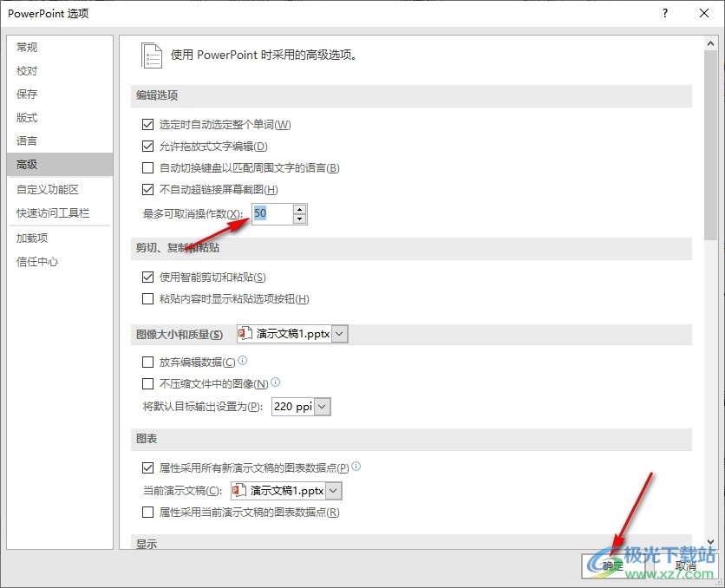Open the 信任中心 category
The height and width of the screenshot is (588, 725).
tap(60, 262)
